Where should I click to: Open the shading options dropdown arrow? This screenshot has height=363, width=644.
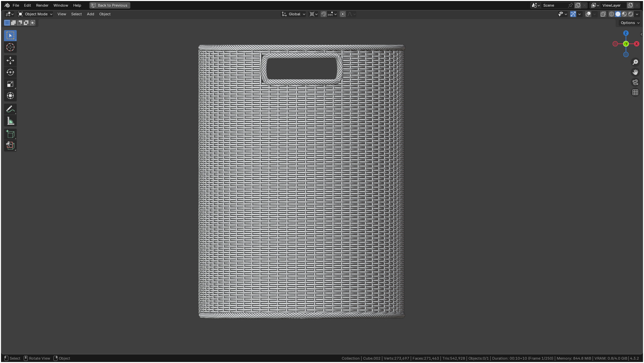637,14
